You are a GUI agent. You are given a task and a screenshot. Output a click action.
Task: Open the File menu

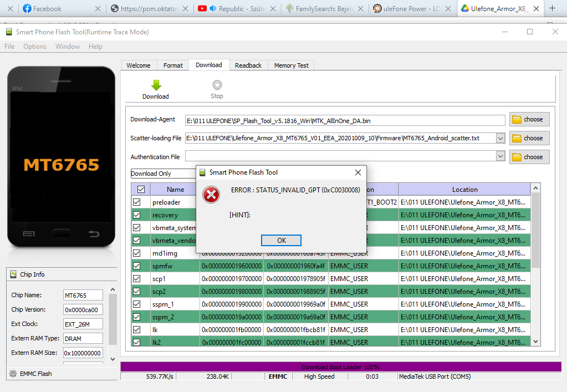pos(9,47)
